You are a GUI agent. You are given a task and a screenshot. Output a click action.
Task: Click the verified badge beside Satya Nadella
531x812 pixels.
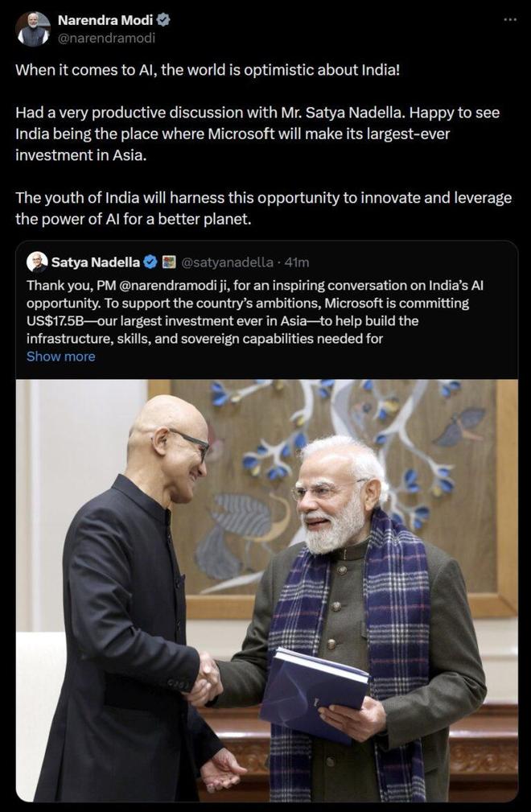(x=150, y=262)
